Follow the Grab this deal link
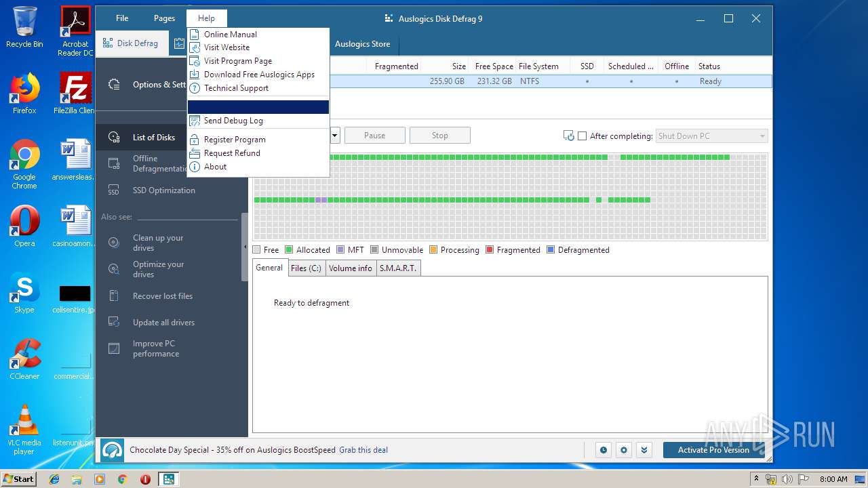868x488 pixels. [363, 450]
